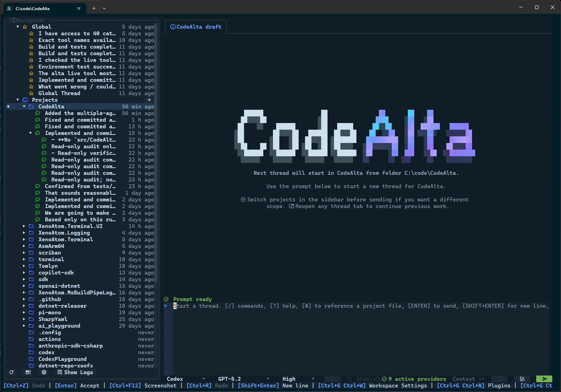The image size is (561, 392).
Task: Click the Navigator panel title icon
Action: [x=12, y=20]
